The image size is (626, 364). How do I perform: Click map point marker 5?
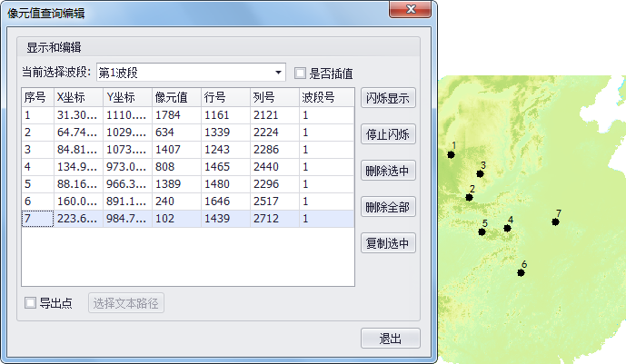482,232
